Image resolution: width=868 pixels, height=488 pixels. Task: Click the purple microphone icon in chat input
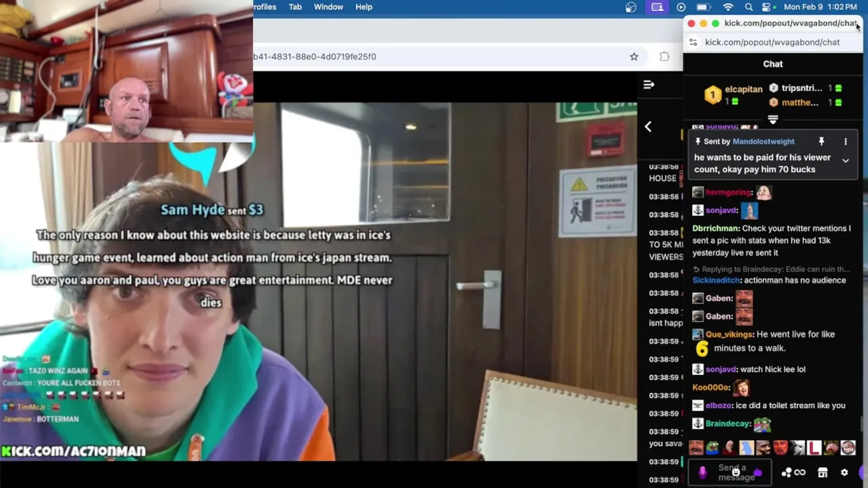point(703,472)
